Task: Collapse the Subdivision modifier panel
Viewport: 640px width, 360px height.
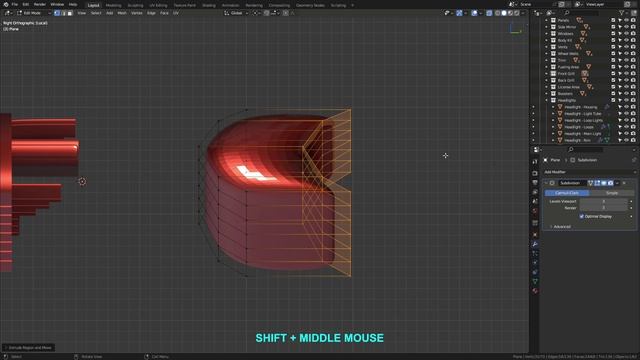Action: coord(546,183)
